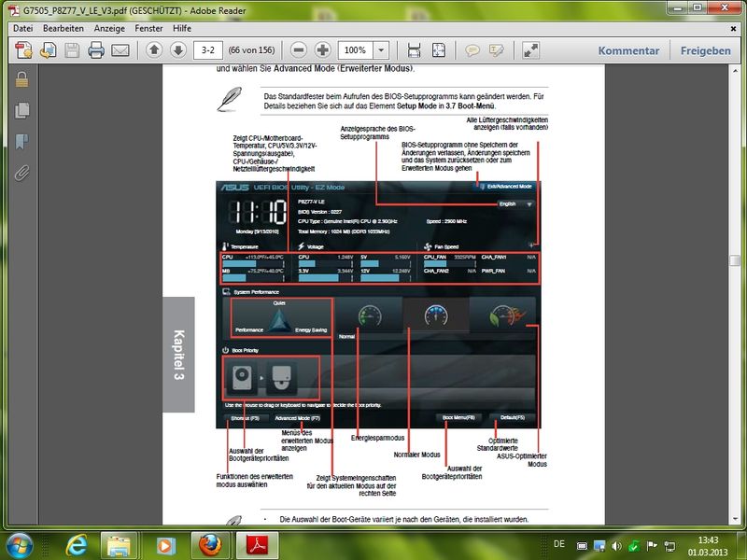Open the page thumbnails panel
This screenshot has height=560, width=747.
[x=22, y=111]
